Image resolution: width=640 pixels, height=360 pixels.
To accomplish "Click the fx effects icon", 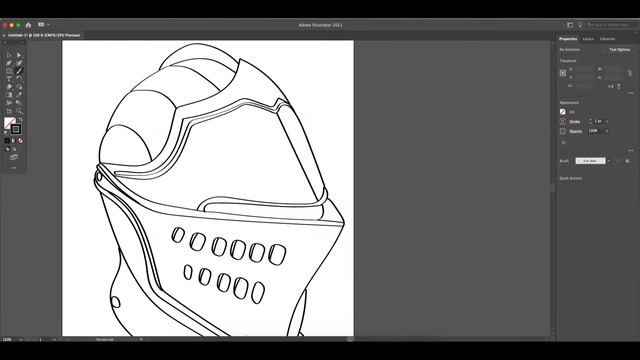I will 564,143.
